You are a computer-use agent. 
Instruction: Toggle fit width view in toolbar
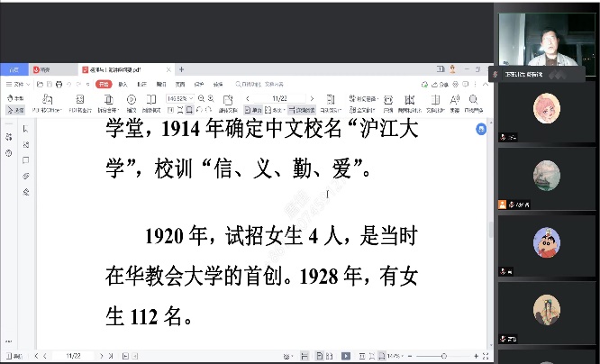tap(189, 110)
